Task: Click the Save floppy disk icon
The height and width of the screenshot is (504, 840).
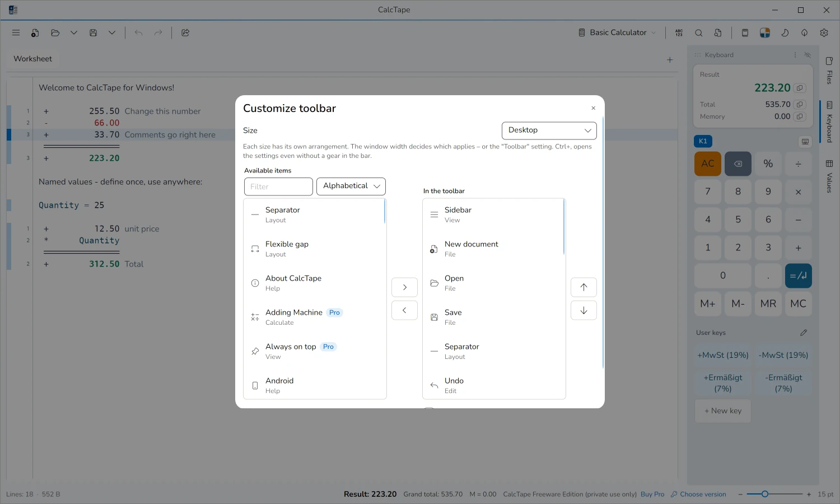Action: (x=93, y=32)
